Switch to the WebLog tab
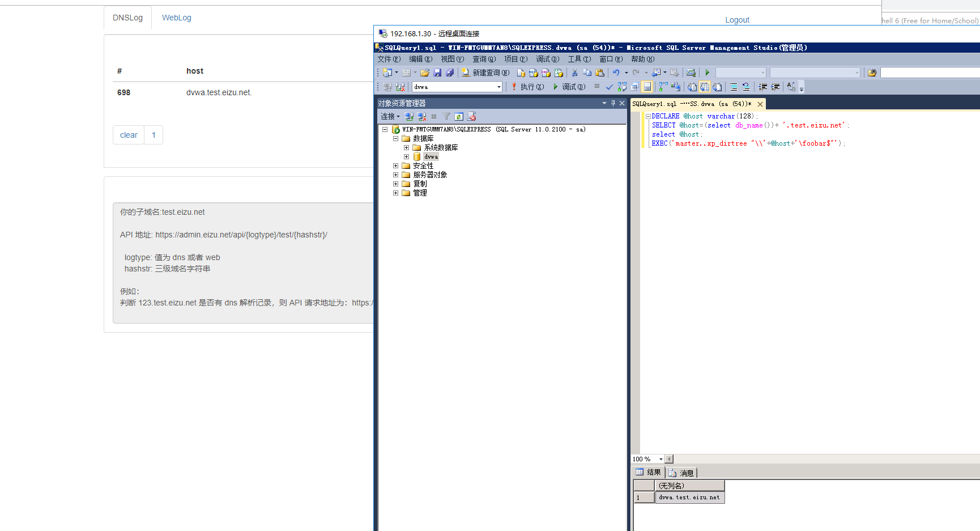 (177, 18)
